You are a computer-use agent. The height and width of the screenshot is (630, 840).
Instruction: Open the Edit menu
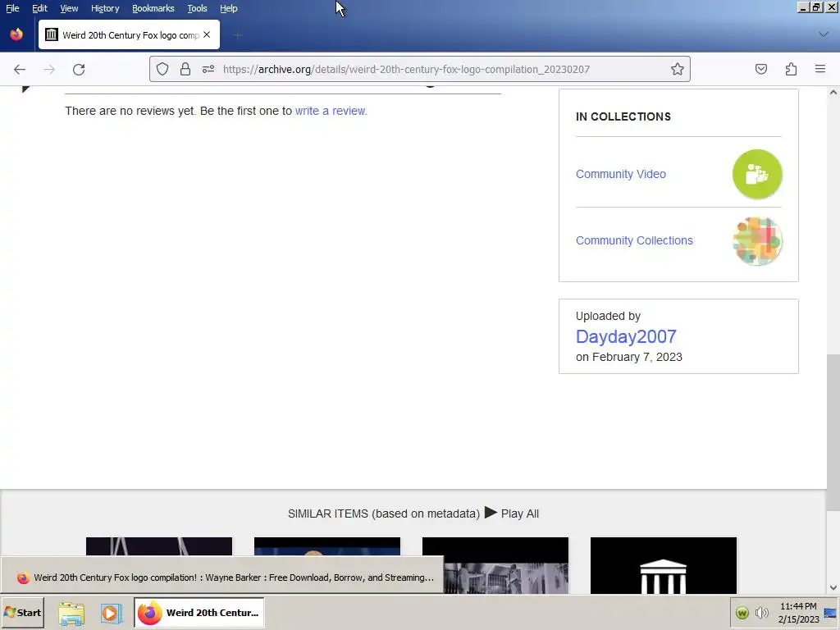click(x=39, y=8)
